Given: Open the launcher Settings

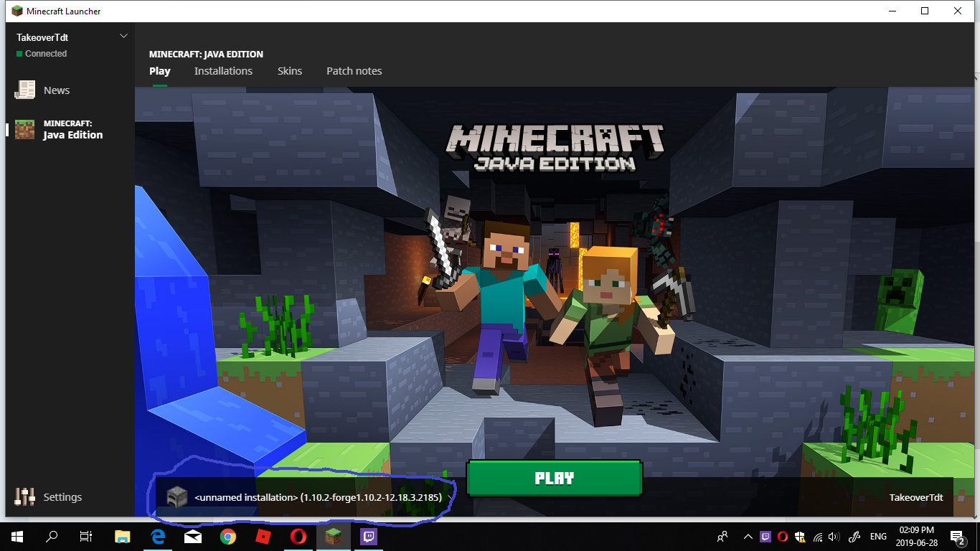Looking at the screenshot, I should point(48,497).
